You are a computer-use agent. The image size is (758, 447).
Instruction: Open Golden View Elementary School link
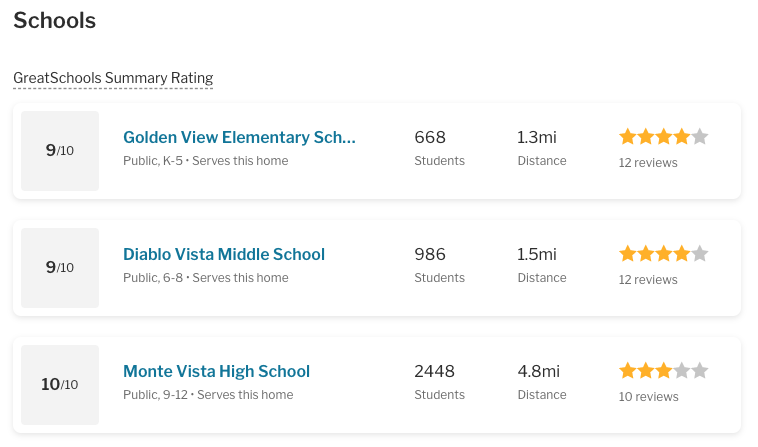tap(239, 137)
